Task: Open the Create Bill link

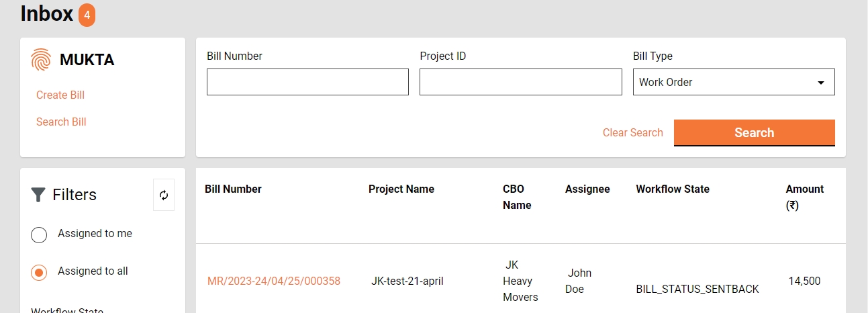Action: click(x=60, y=95)
